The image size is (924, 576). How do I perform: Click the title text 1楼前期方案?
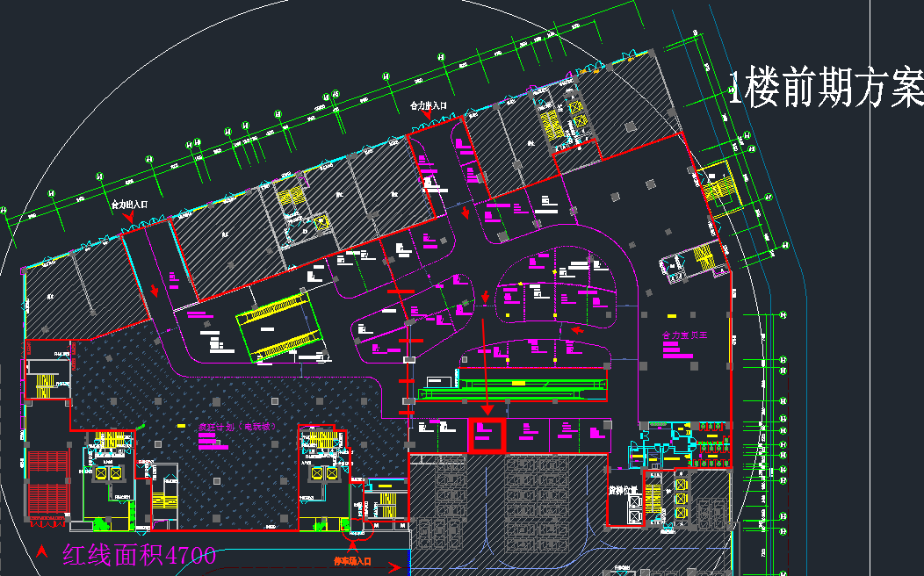(x=826, y=88)
